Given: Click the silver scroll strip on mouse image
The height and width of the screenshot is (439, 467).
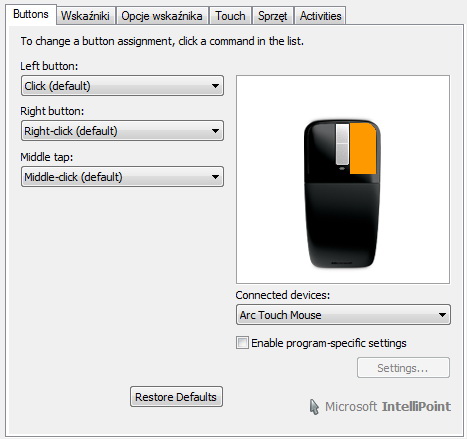Looking at the screenshot, I should (x=342, y=144).
